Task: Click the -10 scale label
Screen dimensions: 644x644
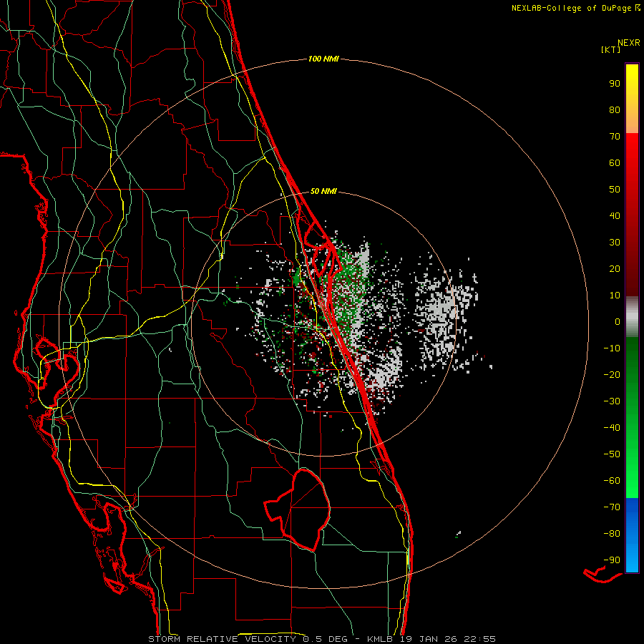Action: point(612,348)
